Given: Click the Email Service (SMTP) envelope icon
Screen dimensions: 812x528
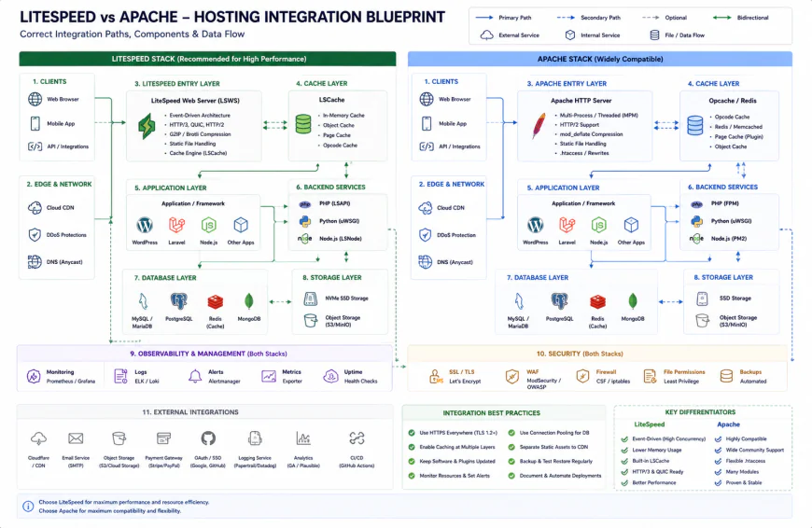Looking at the screenshot, I should [76, 438].
